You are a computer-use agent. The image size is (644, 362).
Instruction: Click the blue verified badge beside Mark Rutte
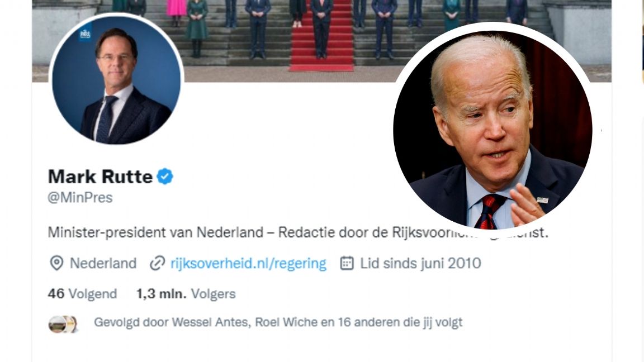pyautogui.click(x=165, y=177)
